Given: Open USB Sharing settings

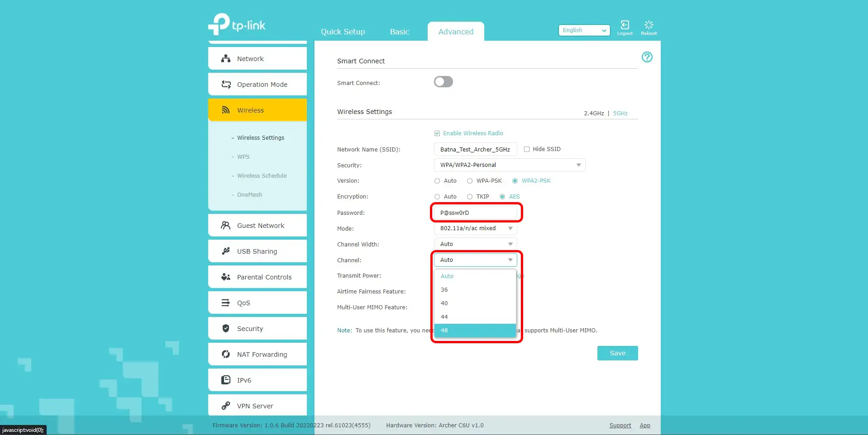Looking at the screenshot, I should 257,251.
